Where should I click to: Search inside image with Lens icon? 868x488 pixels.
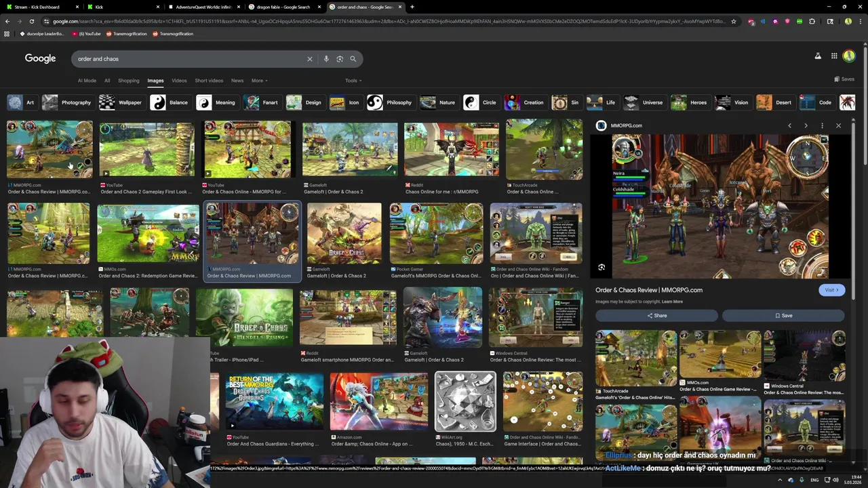pos(601,268)
